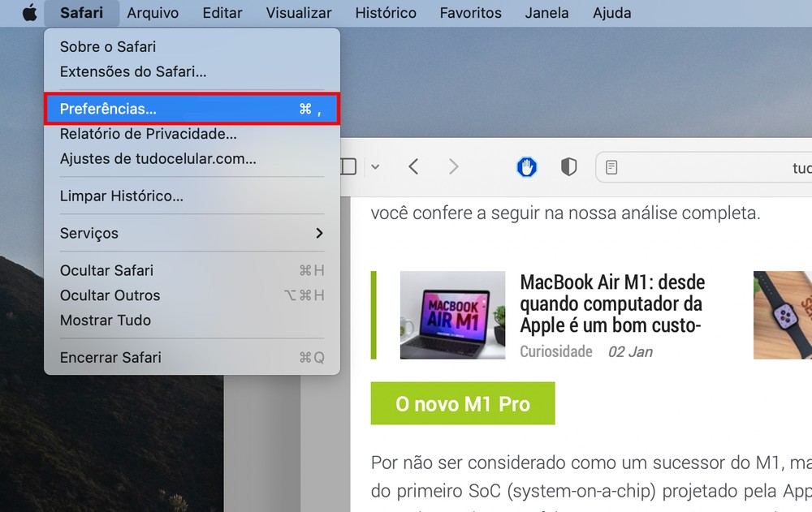Viewport: 812px width, 512px height.
Task: Open Relatório de Privacidade...
Action: [192, 134]
